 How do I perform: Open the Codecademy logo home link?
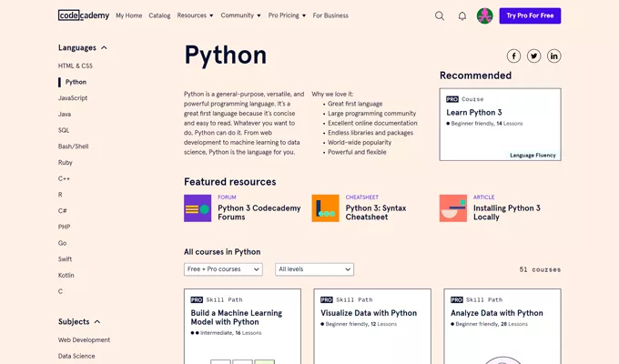[84, 15]
